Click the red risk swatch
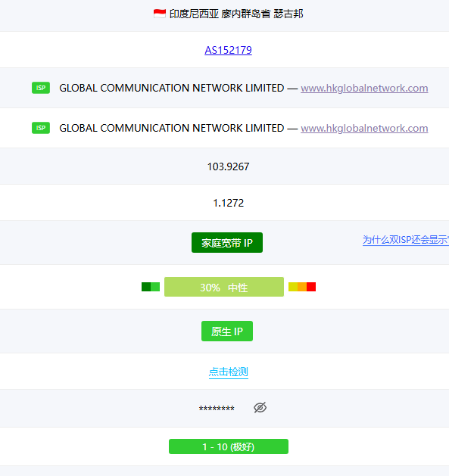Screen dimensions: 449x476 (x=311, y=287)
